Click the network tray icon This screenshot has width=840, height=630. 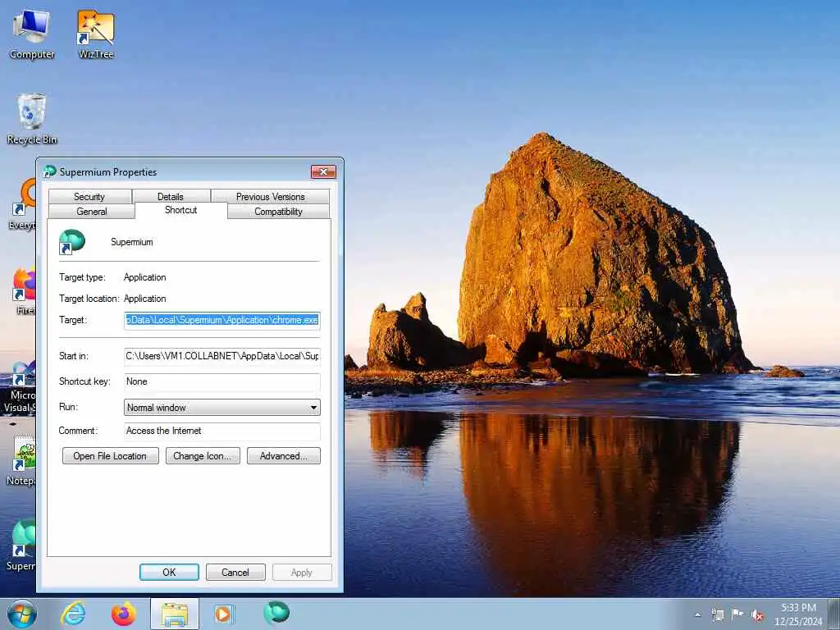point(717,615)
